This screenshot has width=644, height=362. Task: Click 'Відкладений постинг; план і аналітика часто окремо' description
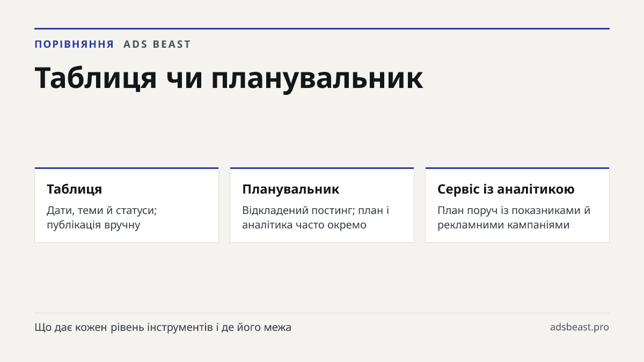coord(316,218)
